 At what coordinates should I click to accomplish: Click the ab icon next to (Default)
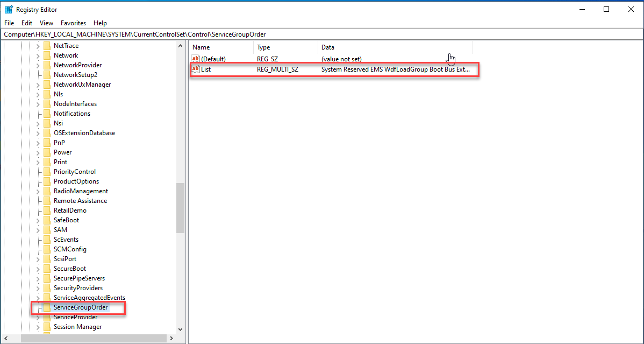[x=195, y=59]
